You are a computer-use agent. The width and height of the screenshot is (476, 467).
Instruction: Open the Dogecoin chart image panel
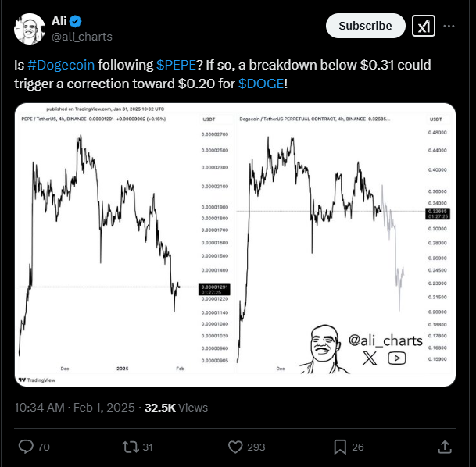pyautogui.click(x=345, y=244)
